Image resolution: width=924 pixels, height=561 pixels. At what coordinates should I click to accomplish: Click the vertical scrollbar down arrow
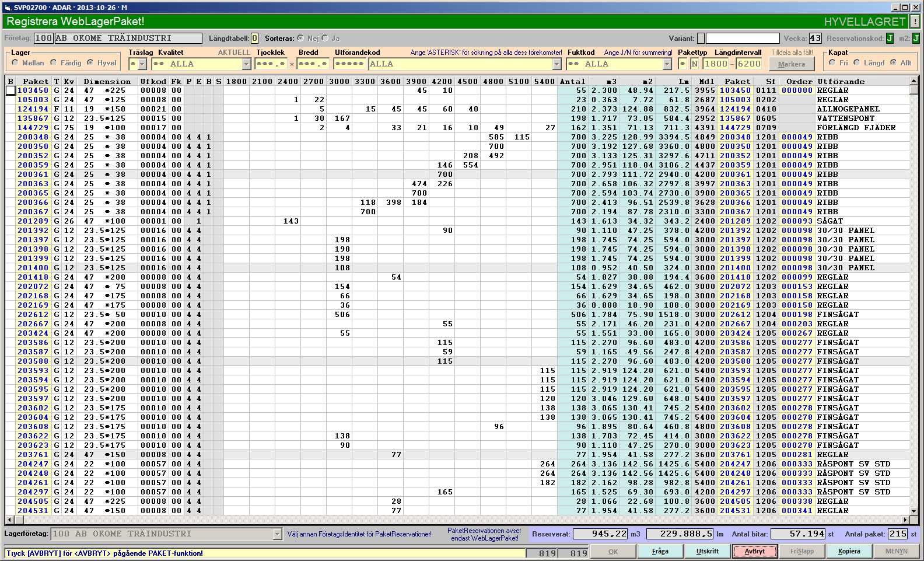point(914,511)
